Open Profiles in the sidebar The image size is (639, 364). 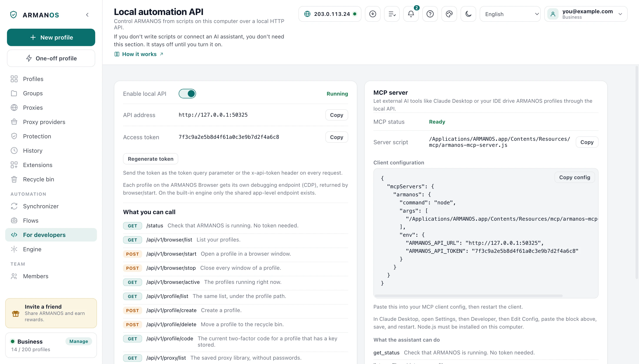[51, 79]
